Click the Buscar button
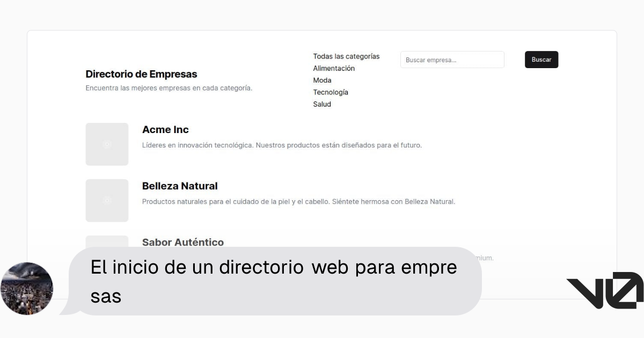This screenshot has width=644, height=338. [541, 60]
